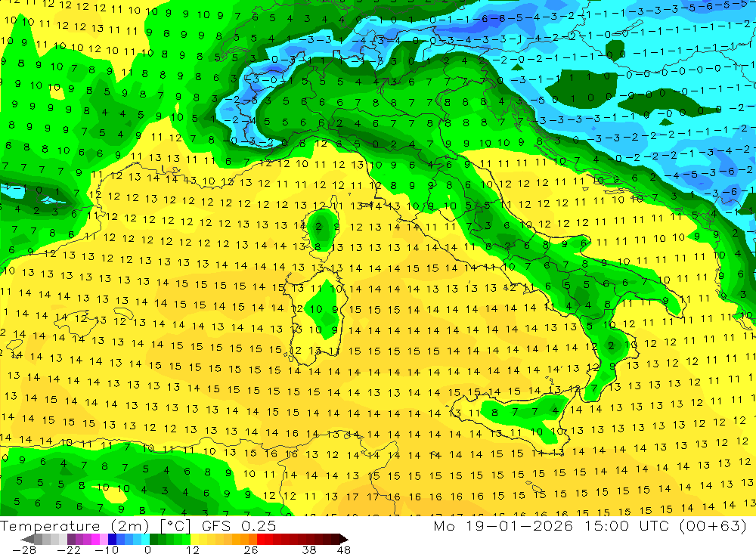The width and height of the screenshot is (756, 554).
Task: Click the '(00+63)' forecast offset label
Action: pos(714,526)
